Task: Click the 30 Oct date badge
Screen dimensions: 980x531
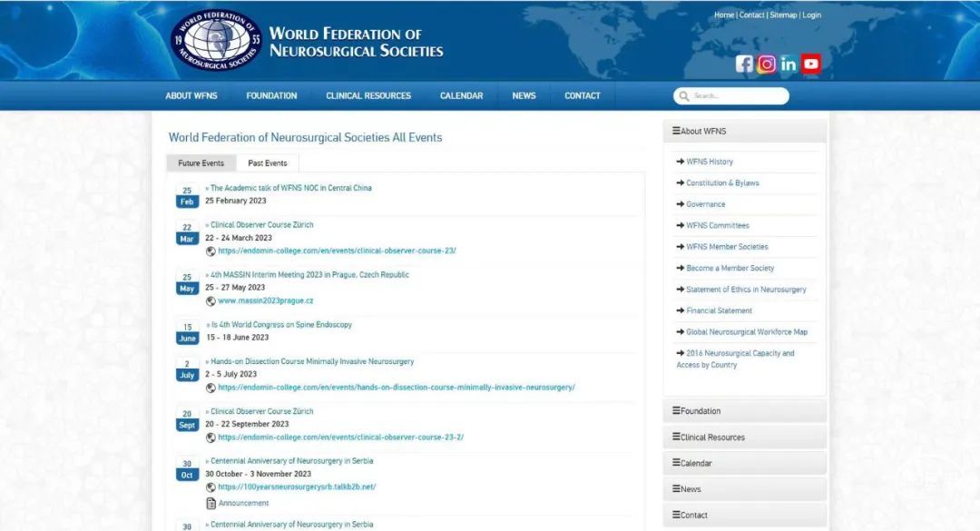Action: pos(187,469)
